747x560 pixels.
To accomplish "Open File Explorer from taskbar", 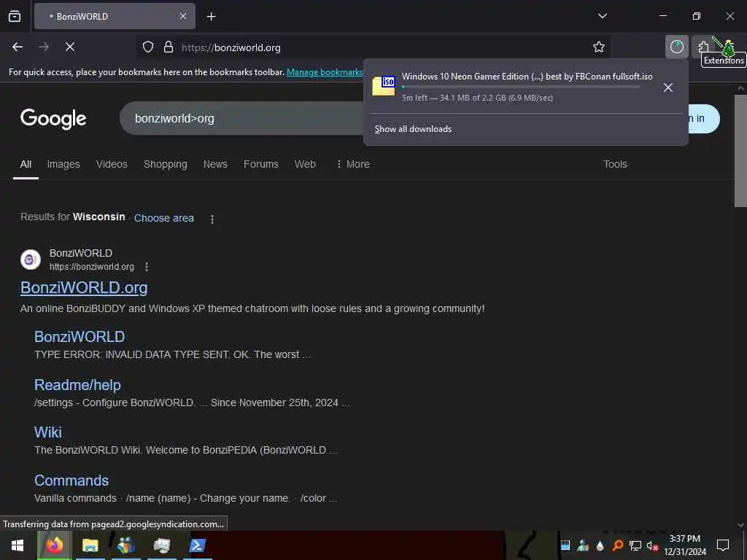I will pyautogui.click(x=90, y=545).
